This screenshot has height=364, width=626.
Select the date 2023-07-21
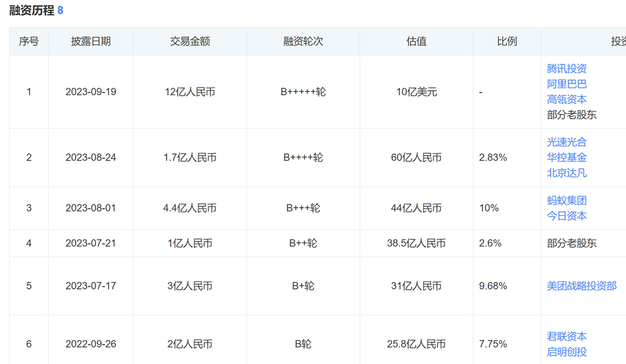tap(91, 243)
